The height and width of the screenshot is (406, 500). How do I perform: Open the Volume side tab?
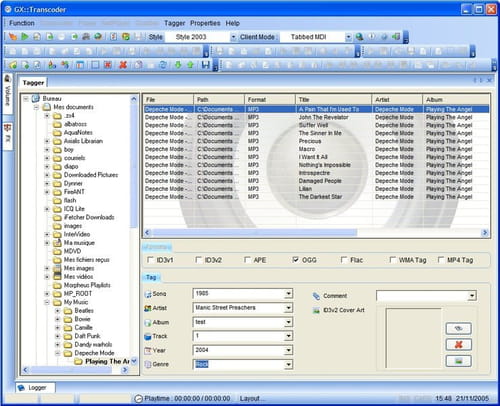click(8, 93)
